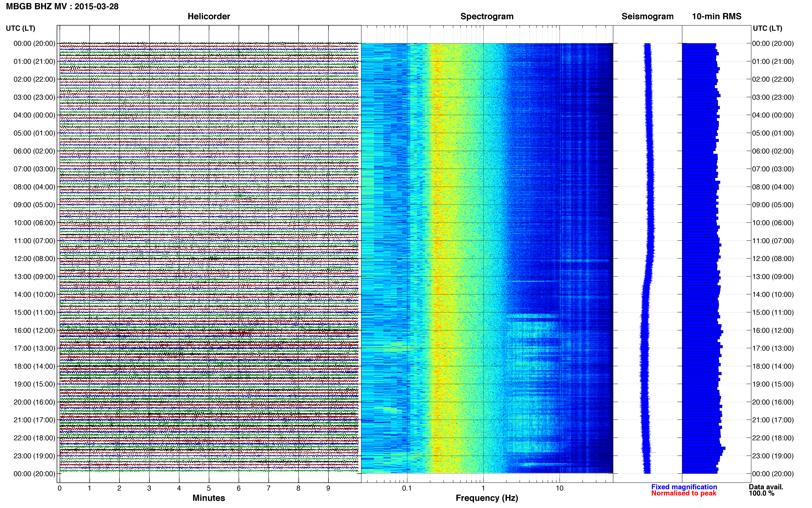Image resolution: width=812 pixels, height=508 pixels.
Task: Select the 10-min RMS panel heading
Action: pos(717,16)
